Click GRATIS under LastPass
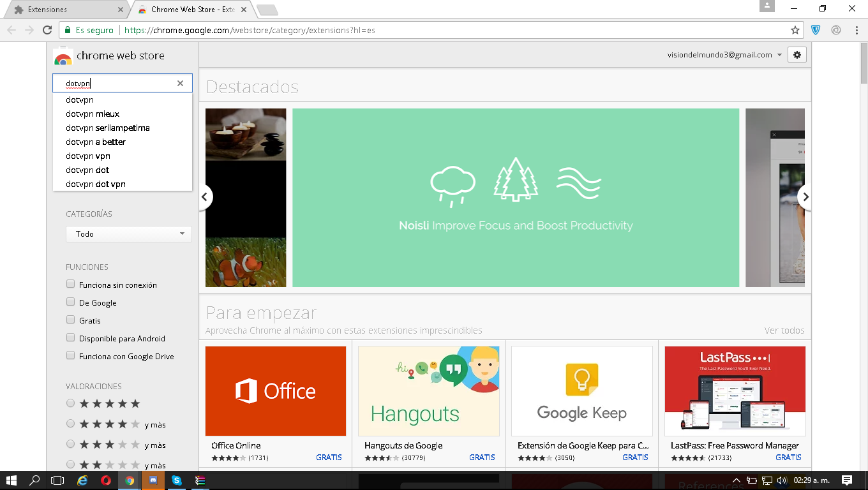Viewport: 868px width, 490px height. (788, 457)
